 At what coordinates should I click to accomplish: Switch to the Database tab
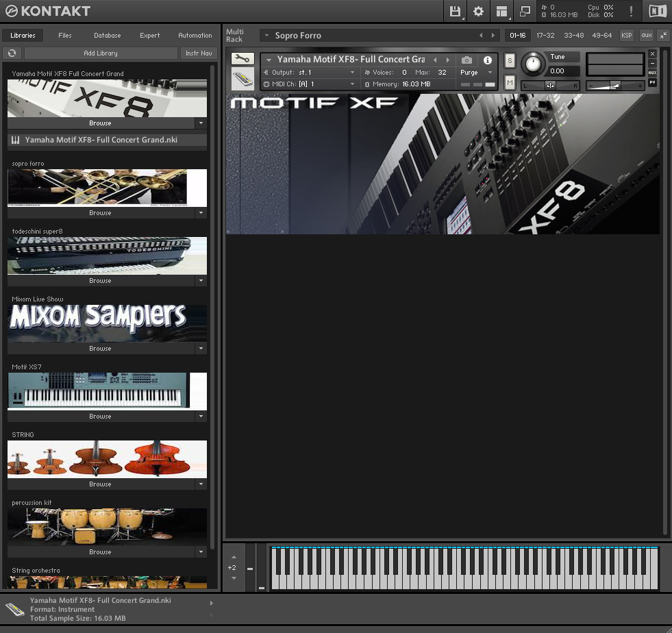pyautogui.click(x=107, y=36)
